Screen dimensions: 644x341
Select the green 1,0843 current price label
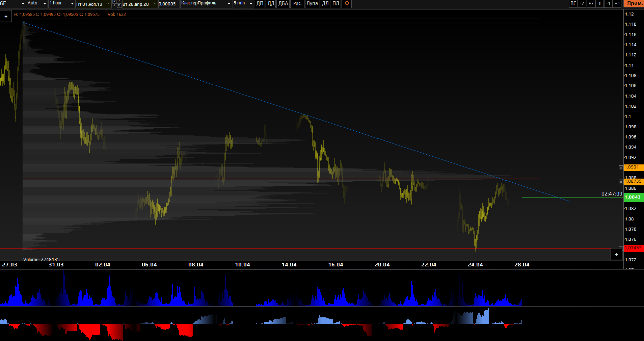[634, 197]
